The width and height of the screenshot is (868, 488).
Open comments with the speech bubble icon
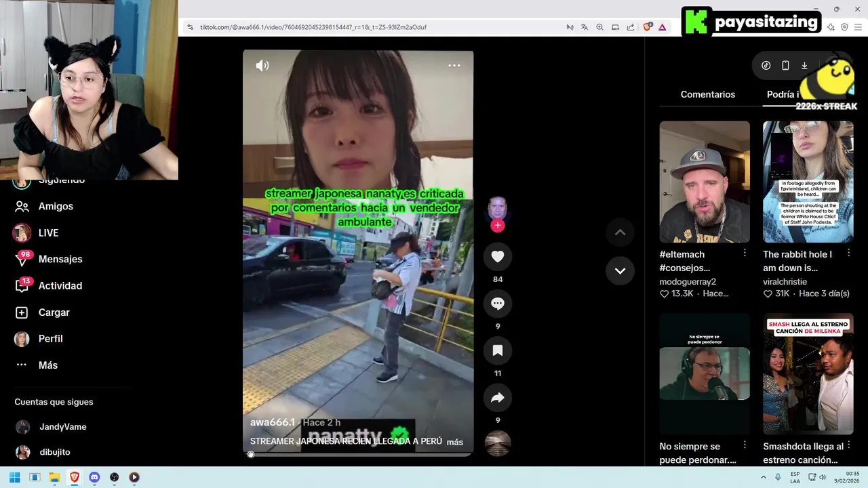498,304
